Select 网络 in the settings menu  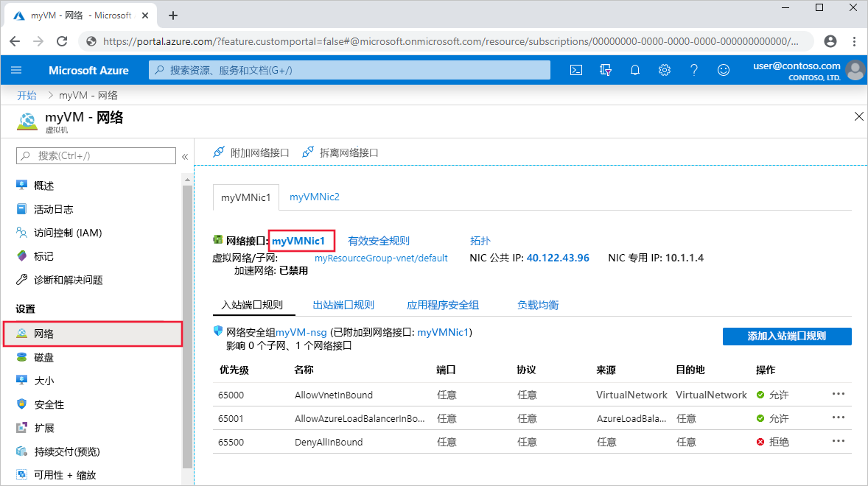[x=92, y=334]
